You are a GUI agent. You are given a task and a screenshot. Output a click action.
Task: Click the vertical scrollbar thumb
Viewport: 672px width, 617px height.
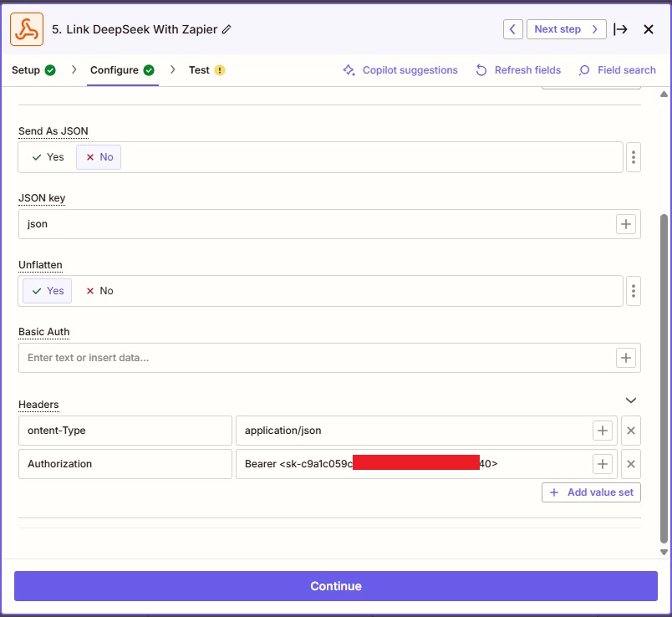664,379
